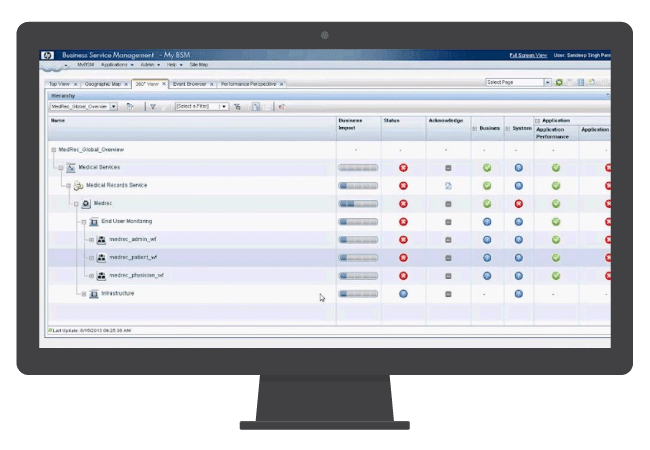Screen dimensions: 650x450
Task: Toggle acknowledge box for medrec_physician_wf
Action: pyautogui.click(x=448, y=276)
